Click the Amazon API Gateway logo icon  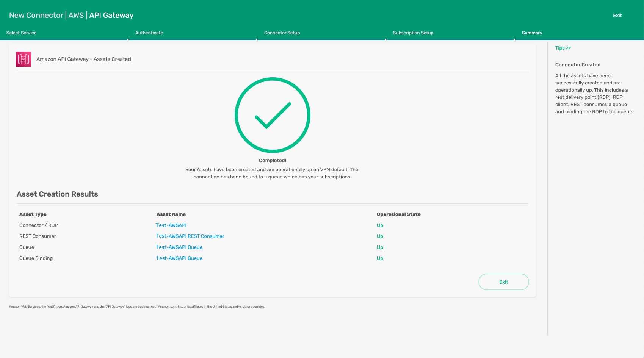[24, 59]
